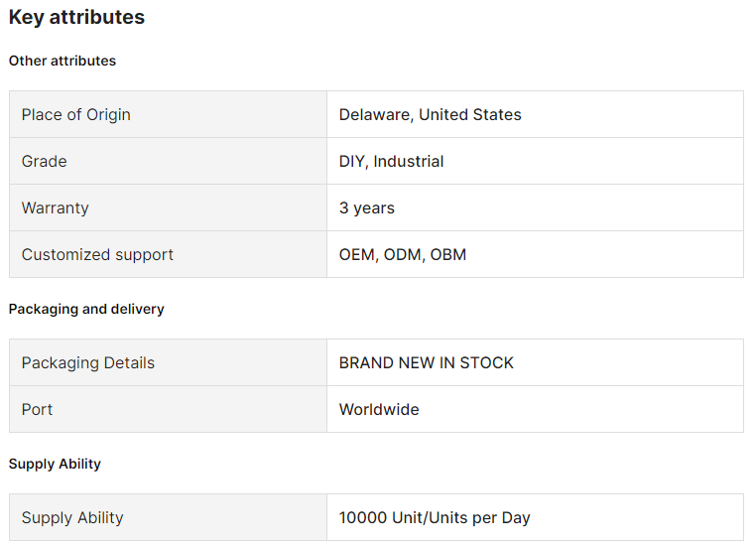The height and width of the screenshot is (548, 756).
Task: Click the word DIY in Grade row
Action: [x=351, y=161]
